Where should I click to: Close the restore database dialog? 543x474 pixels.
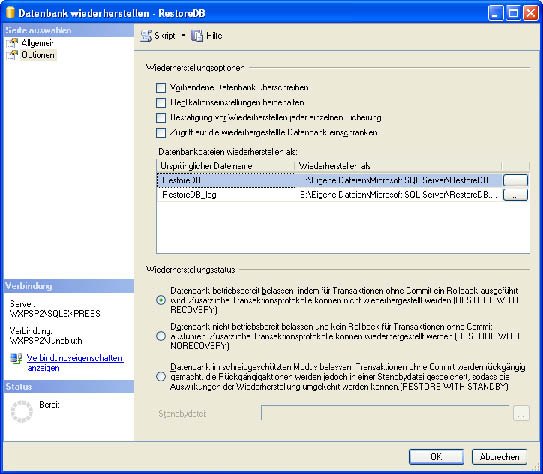(531, 13)
